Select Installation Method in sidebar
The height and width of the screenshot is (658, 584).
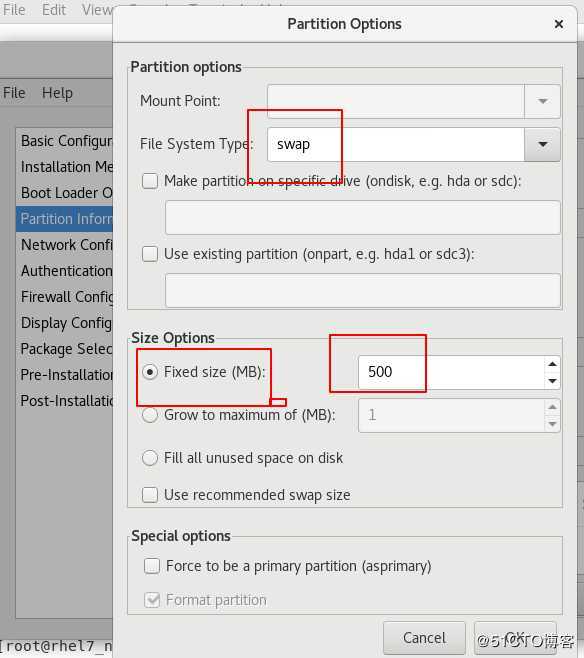[x=65, y=167]
